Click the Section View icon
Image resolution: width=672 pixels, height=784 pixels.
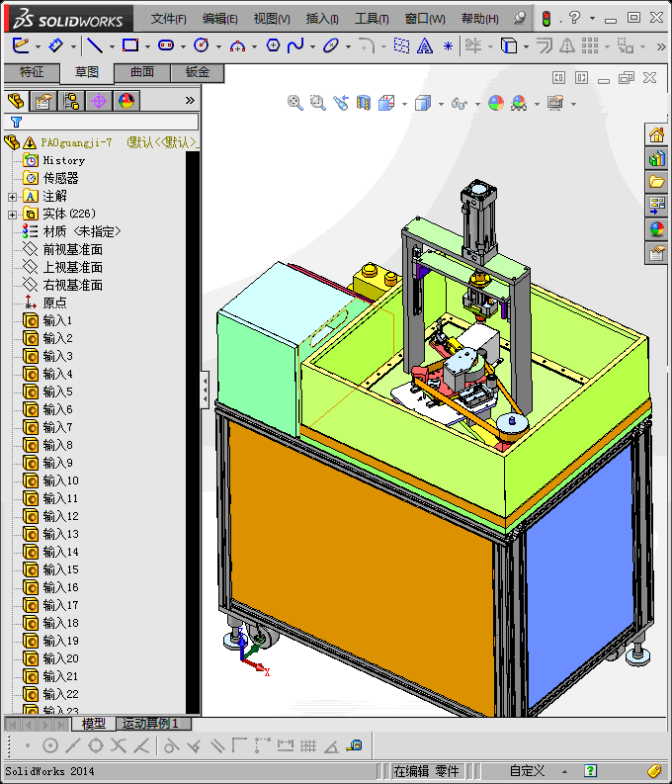point(364,102)
